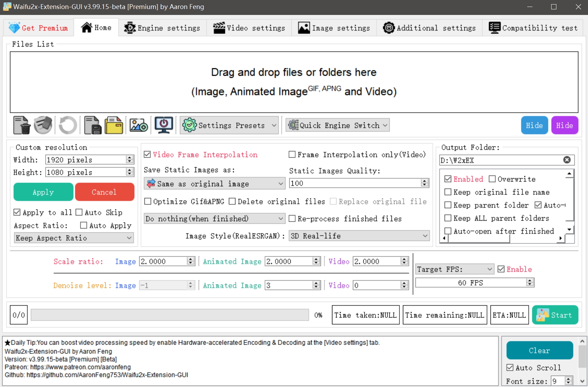Click the log panel vertical scrollbar
This screenshot has height=387, width=588.
pyautogui.click(x=582, y=361)
